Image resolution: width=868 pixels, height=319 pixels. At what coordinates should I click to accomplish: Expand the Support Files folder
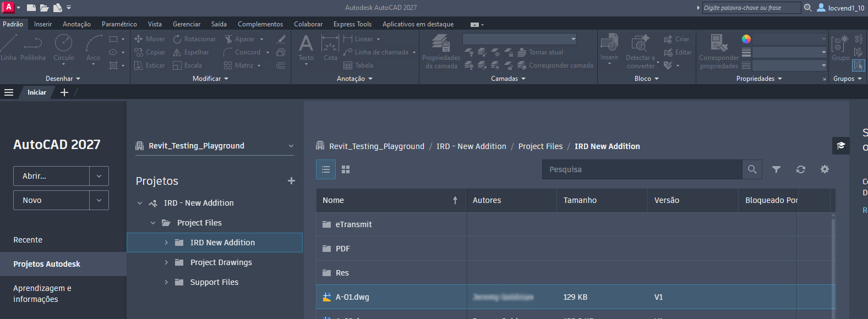[x=166, y=282]
